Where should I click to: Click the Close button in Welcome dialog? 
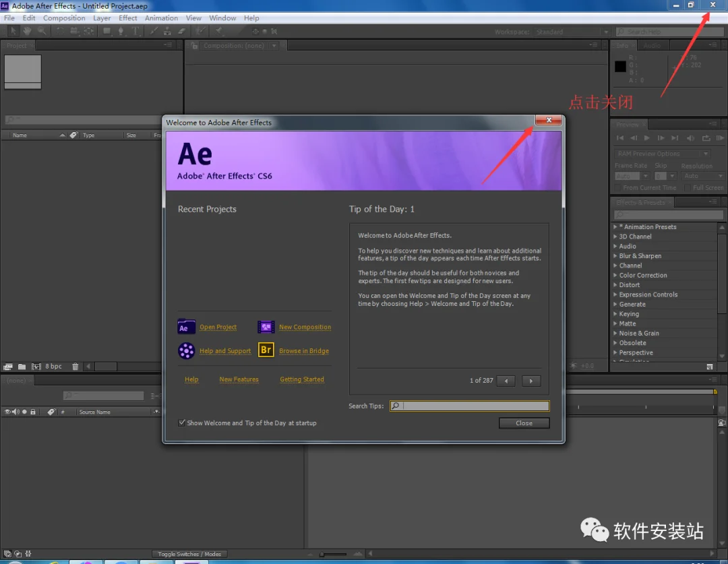pos(524,423)
